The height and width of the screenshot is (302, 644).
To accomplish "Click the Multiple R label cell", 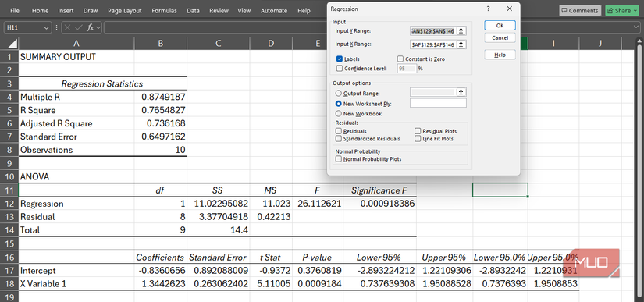I will (76, 98).
